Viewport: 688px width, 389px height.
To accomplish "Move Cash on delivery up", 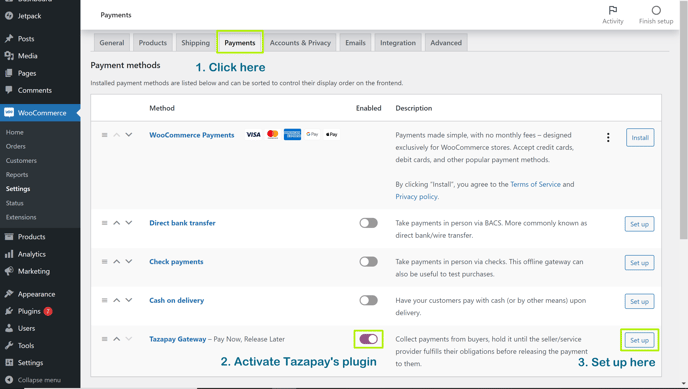I will [117, 300].
